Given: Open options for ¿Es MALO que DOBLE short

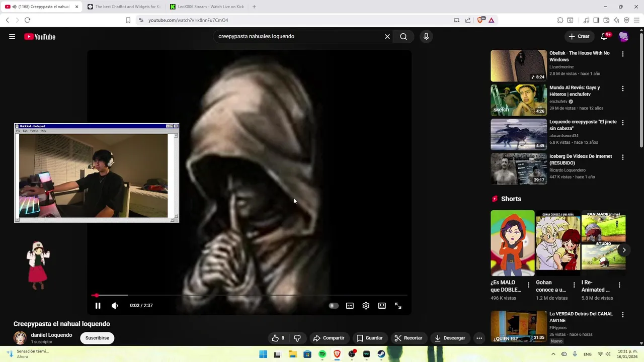Looking at the screenshot, I should [x=528, y=285].
